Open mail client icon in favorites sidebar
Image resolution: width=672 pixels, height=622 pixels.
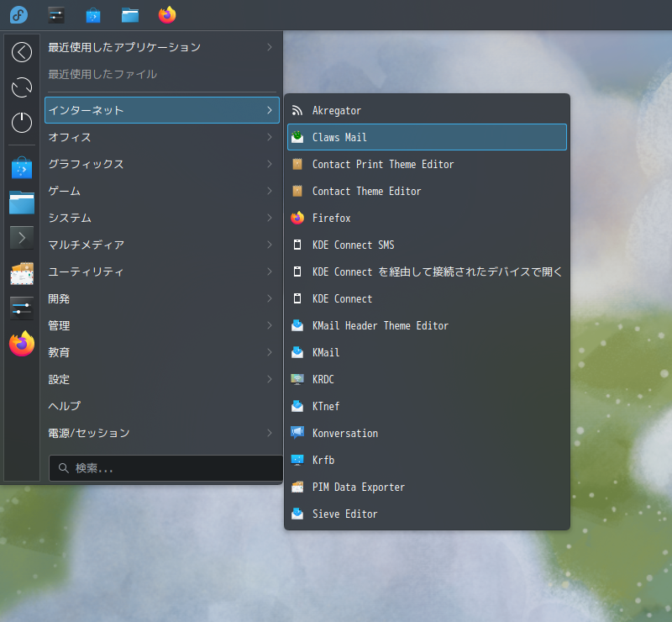coord(22,273)
